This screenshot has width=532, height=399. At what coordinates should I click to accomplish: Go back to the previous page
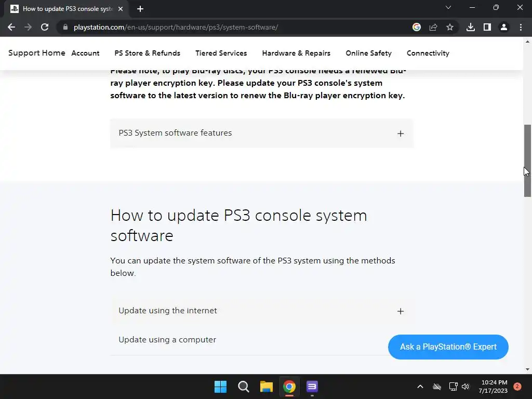11,27
